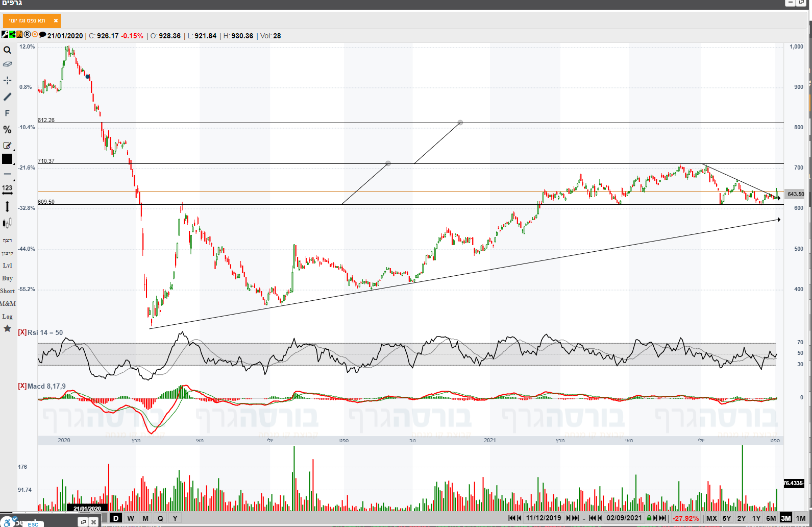The image size is (812, 527).
Task: Close the small bottom-left panel
Action: click(x=93, y=522)
